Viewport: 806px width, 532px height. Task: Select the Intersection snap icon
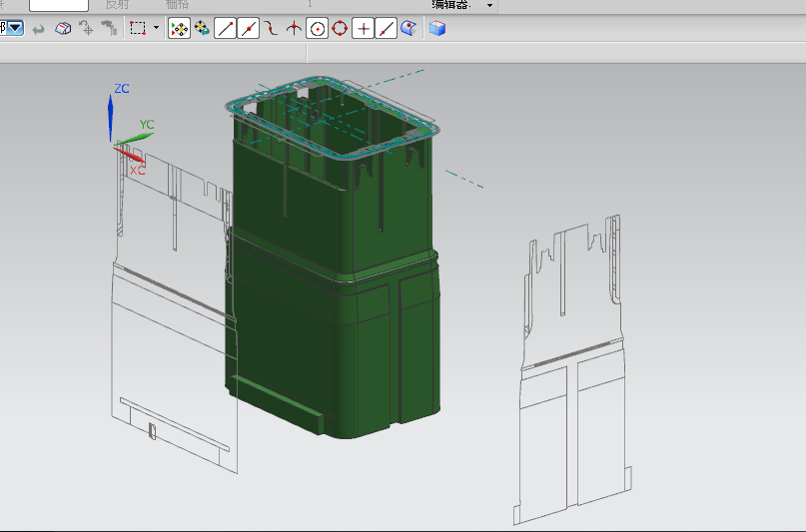pyautogui.click(x=294, y=29)
